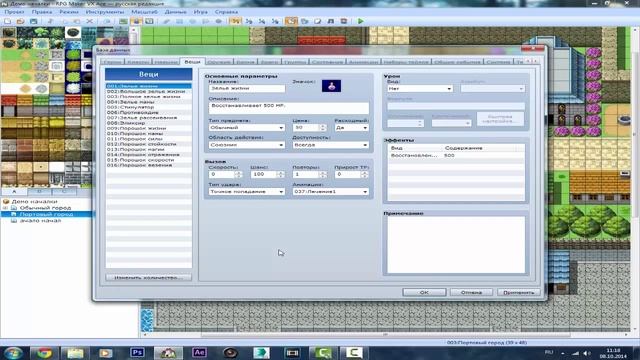Open Google Chrome from the taskbar
Image resolution: width=640 pixels, height=360 pixels.
tap(44, 352)
